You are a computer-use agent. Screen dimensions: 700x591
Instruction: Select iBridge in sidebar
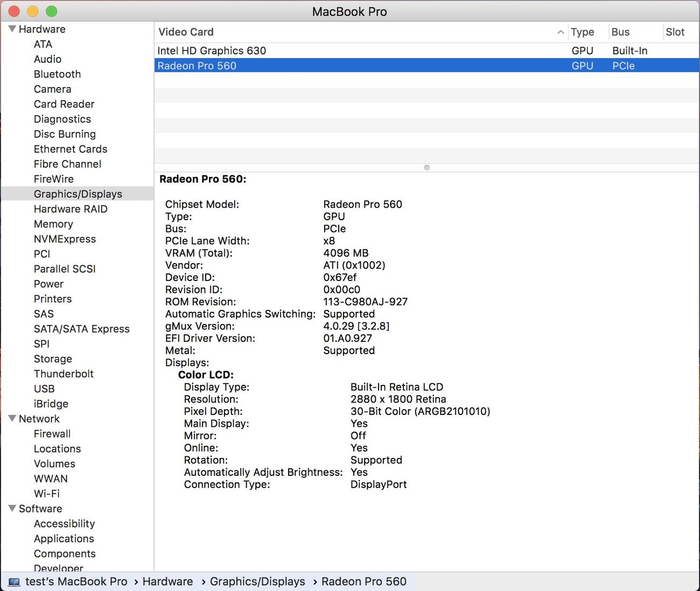[x=51, y=404]
